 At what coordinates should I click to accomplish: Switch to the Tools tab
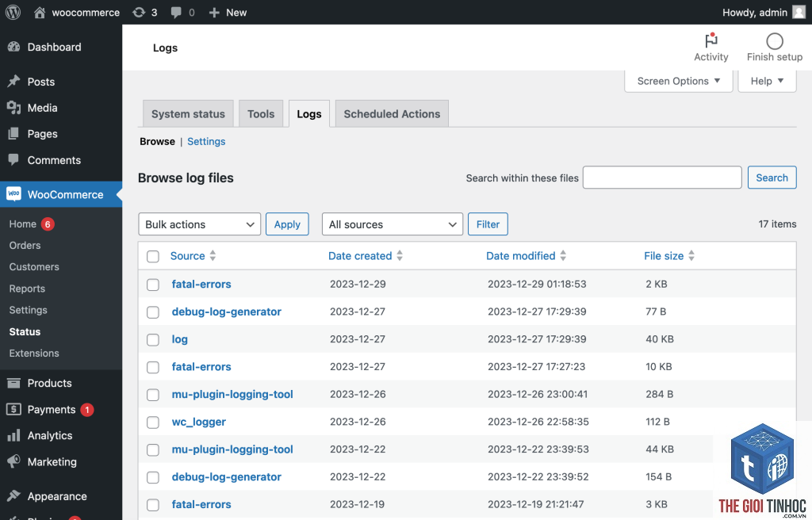coord(261,114)
